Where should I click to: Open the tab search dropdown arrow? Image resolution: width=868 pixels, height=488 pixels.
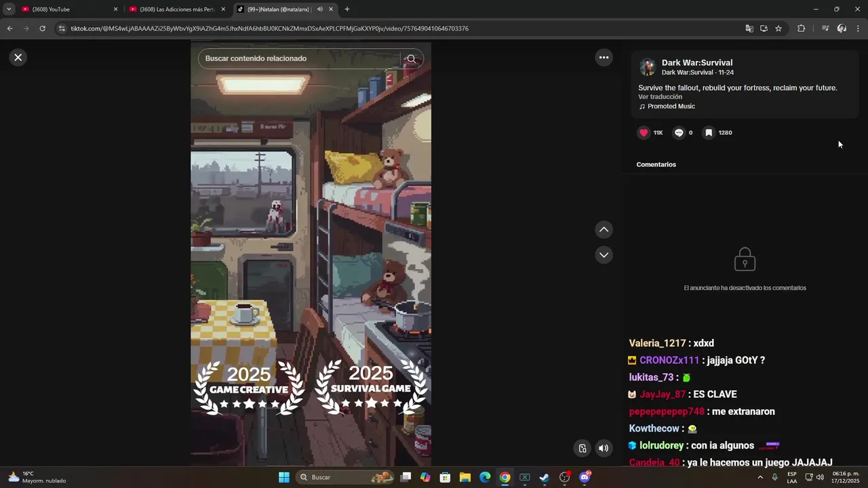(9, 9)
